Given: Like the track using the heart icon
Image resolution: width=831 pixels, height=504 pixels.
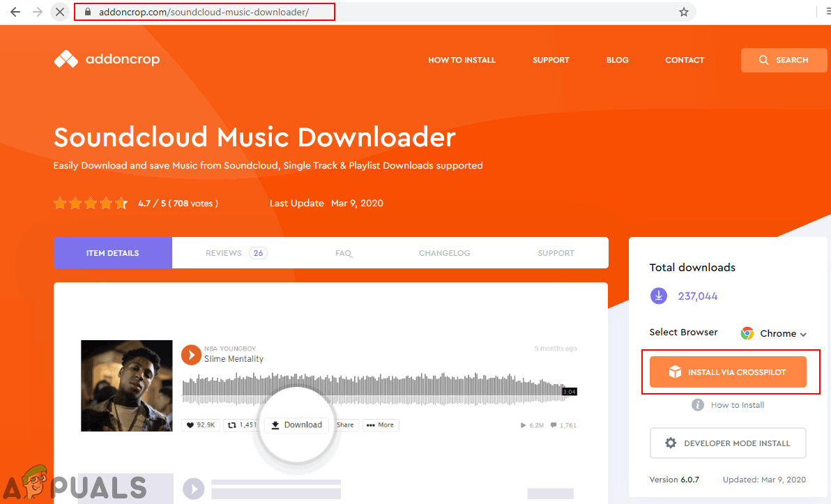Looking at the screenshot, I should (x=190, y=425).
